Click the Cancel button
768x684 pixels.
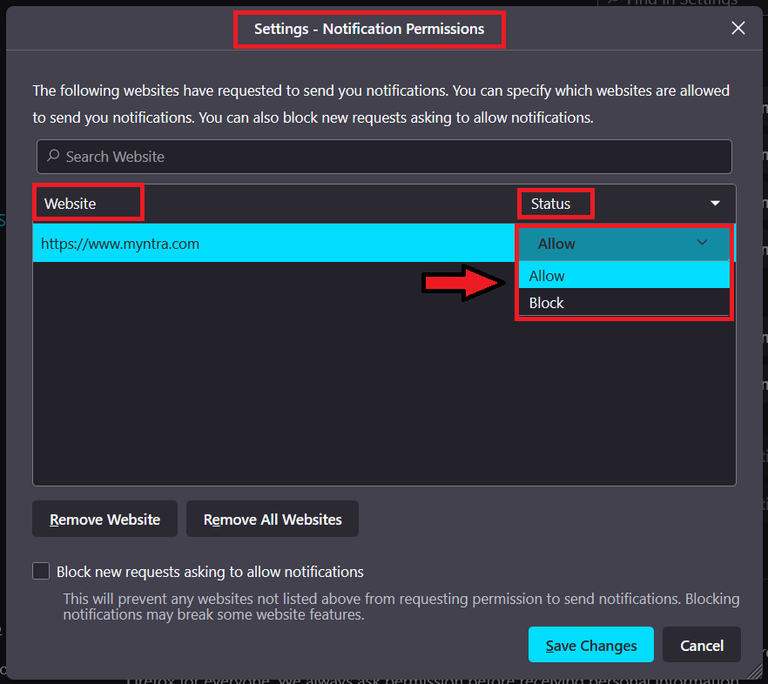[x=701, y=645]
